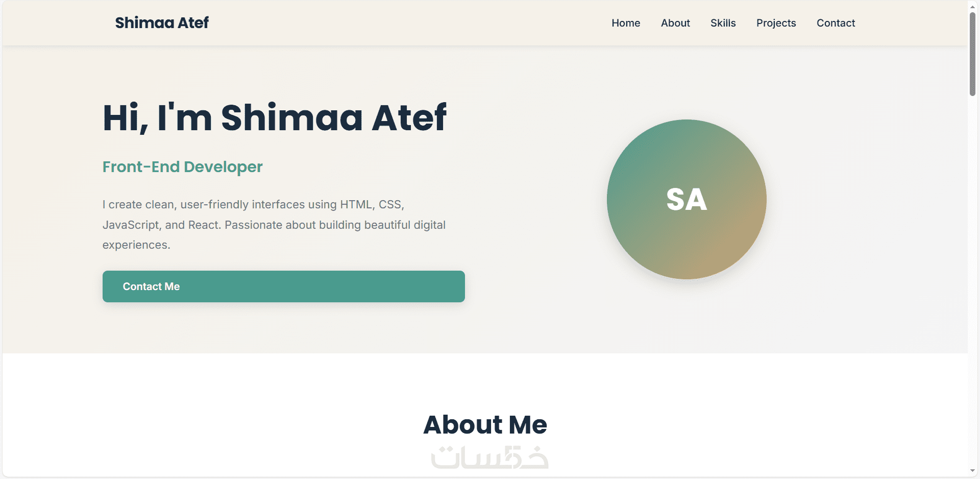Click the word "JavaScript" in the intro
Image resolution: width=980 pixels, height=479 pixels.
tap(131, 225)
